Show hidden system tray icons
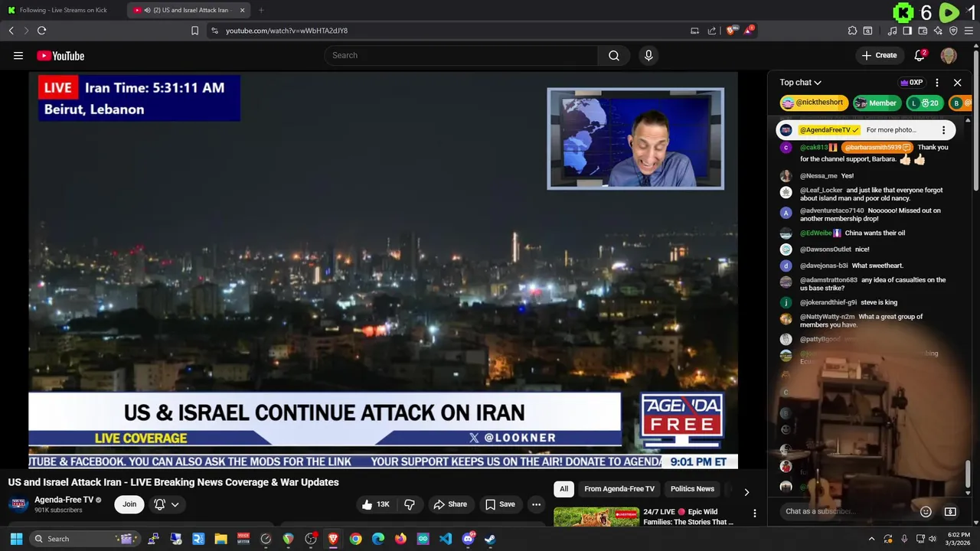 [871, 539]
